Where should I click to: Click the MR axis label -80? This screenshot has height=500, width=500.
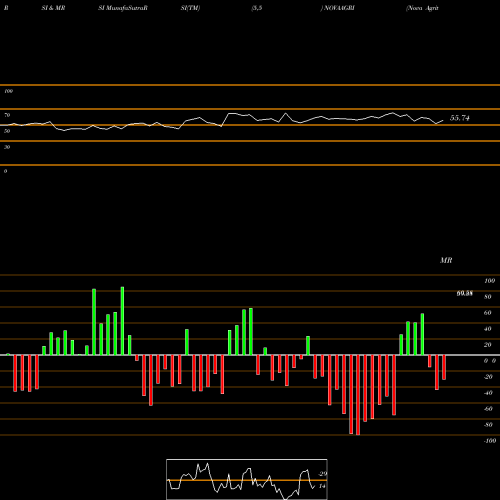(488, 425)
